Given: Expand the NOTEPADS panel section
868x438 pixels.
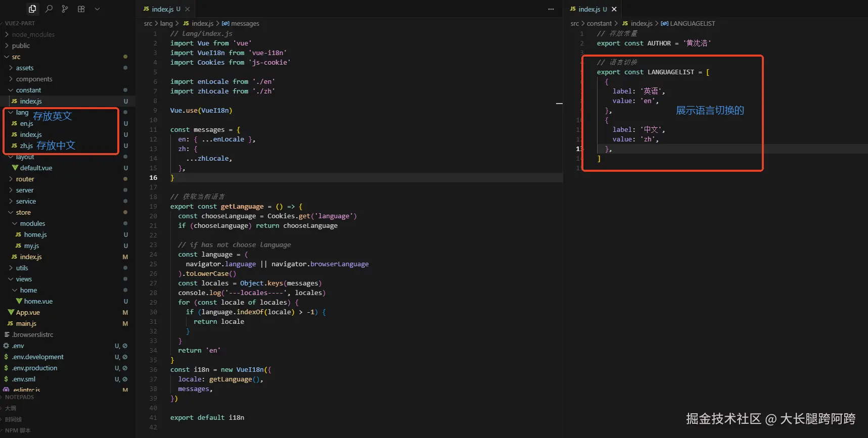Looking at the screenshot, I should [x=68, y=397].
